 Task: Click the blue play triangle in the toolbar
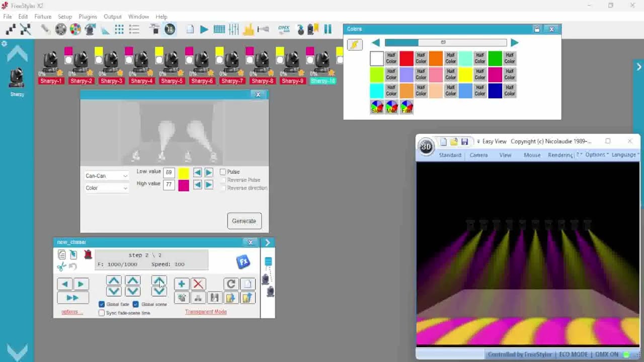click(x=204, y=30)
